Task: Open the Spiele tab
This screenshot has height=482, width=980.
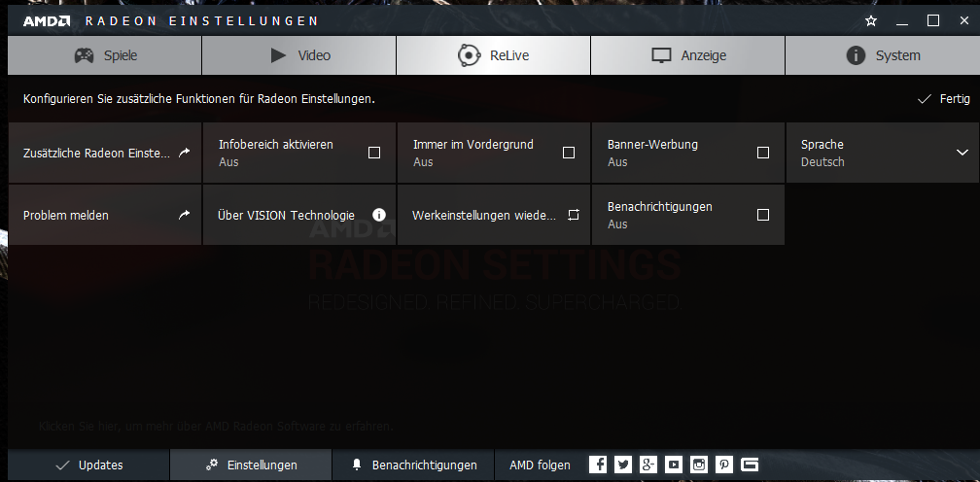Action: click(104, 55)
